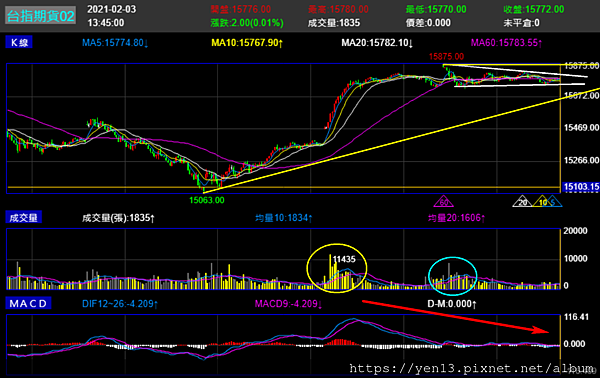Click the time 13:45:00
The width and height of the screenshot is (600, 378).
pos(106,23)
